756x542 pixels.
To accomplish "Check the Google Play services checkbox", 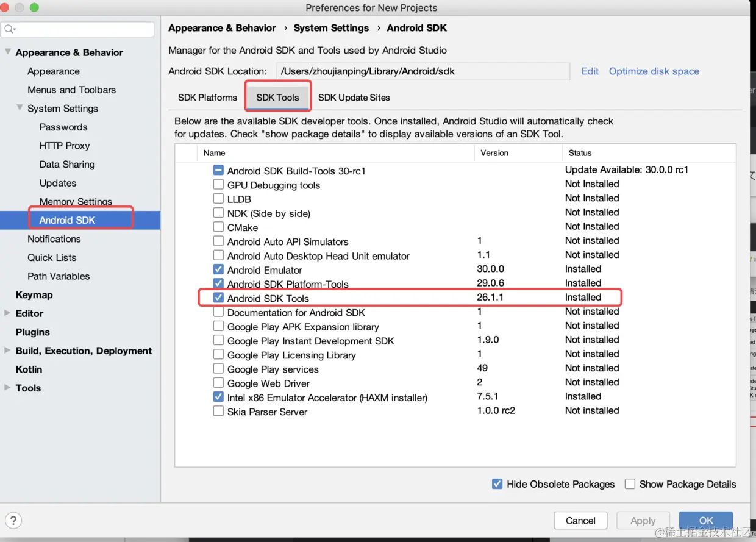I will click(218, 369).
